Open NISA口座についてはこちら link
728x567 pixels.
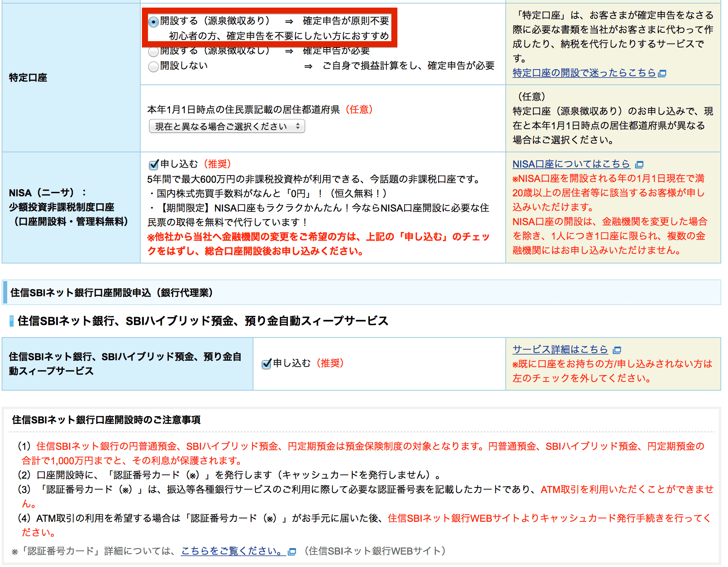click(571, 164)
